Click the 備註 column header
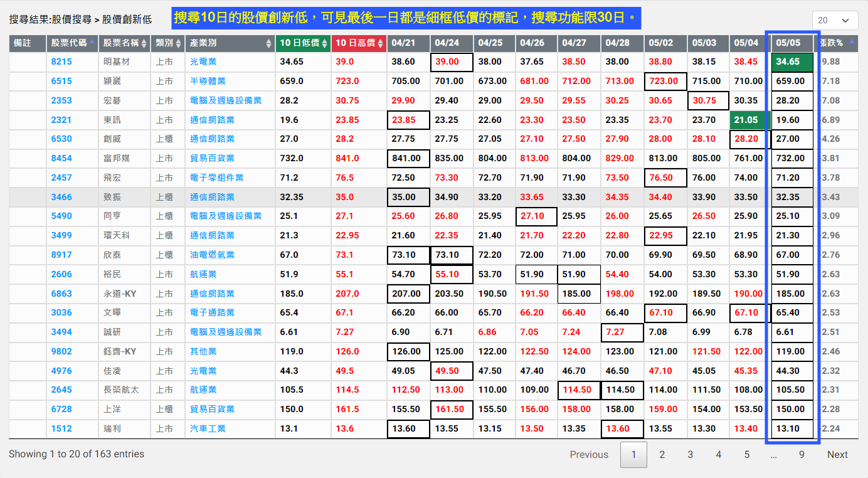Viewport: 868px width, 478px height. pos(28,43)
